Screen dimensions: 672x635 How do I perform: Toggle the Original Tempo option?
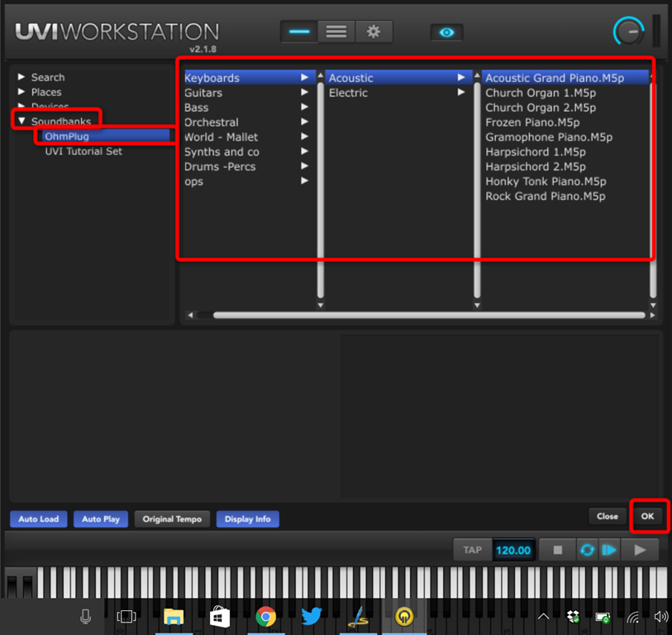click(172, 518)
